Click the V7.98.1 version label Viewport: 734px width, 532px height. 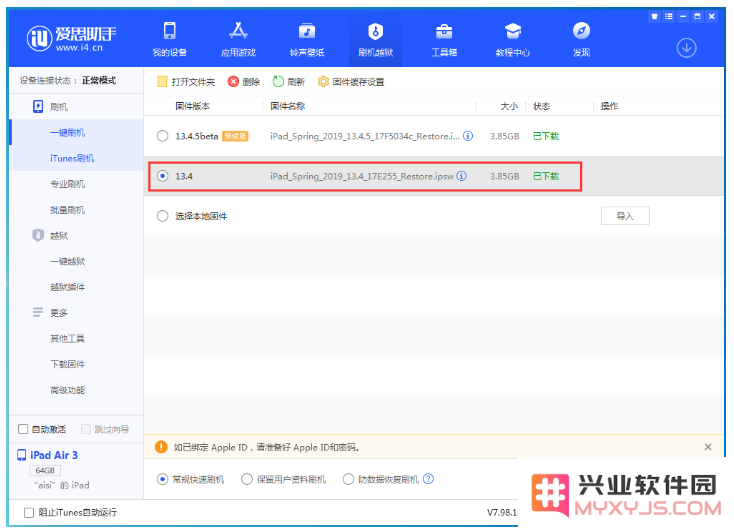(x=502, y=512)
